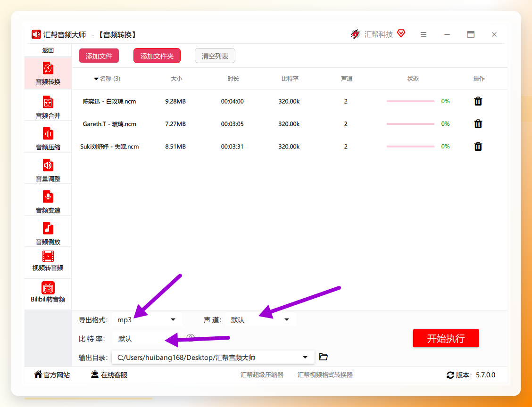532x407 pixels.
Task: Open the 音频倒放 sidebar tool
Action: [x=48, y=233]
